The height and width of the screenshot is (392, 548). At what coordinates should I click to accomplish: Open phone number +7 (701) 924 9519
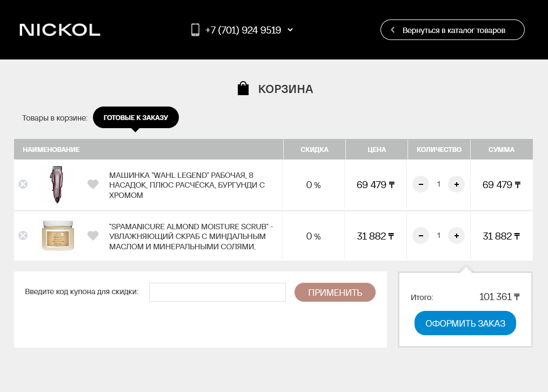(243, 30)
